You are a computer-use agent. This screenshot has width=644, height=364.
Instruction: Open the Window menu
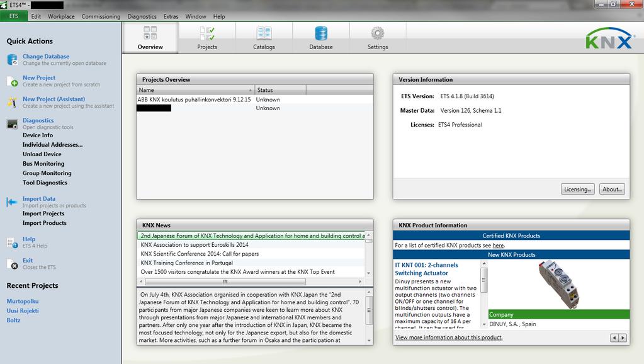[x=196, y=16]
